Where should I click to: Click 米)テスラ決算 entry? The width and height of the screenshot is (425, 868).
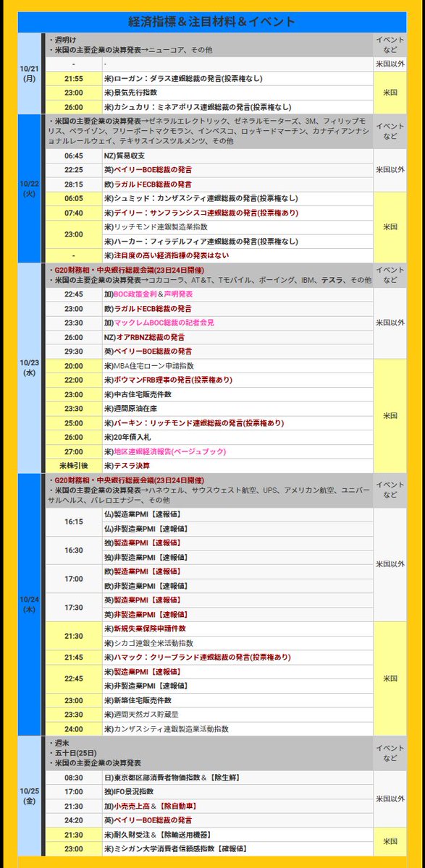coord(237,466)
